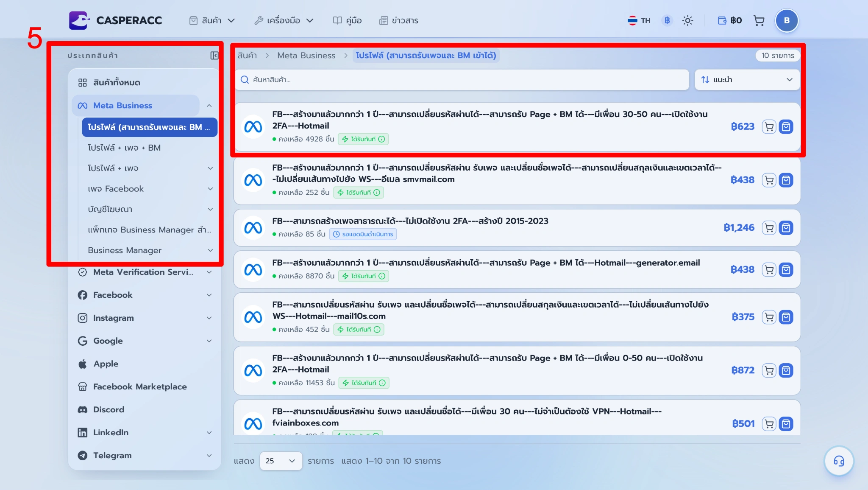Click the Meta Business breadcrumb link
Image resolution: width=868 pixels, height=490 pixels.
click(306, 56)
